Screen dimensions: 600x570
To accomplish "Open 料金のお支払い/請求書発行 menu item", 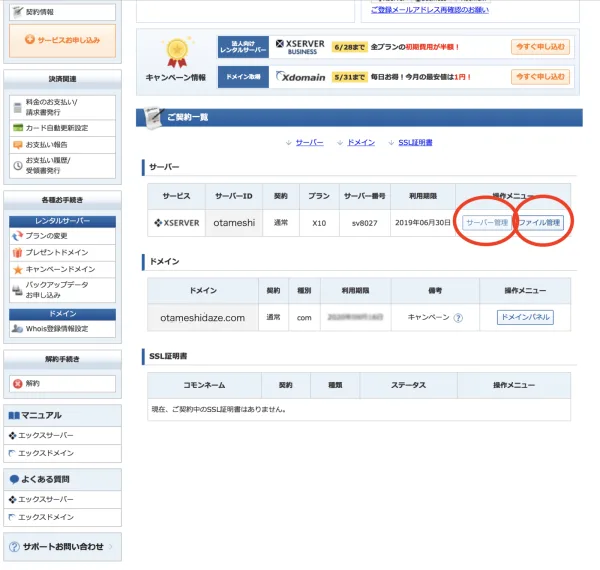I will click(62, 107).
